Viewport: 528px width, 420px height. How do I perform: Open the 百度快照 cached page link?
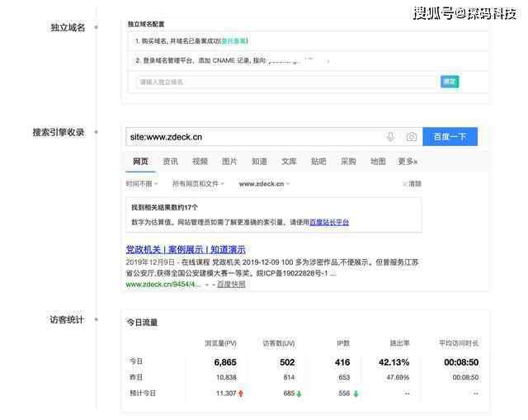click(231, 285)
